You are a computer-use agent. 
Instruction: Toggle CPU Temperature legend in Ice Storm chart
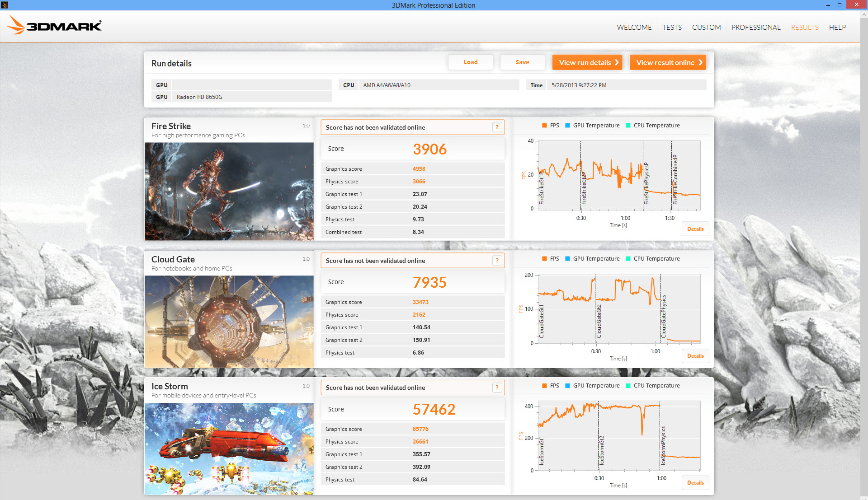pyautogui.click(x=652, y=386)
